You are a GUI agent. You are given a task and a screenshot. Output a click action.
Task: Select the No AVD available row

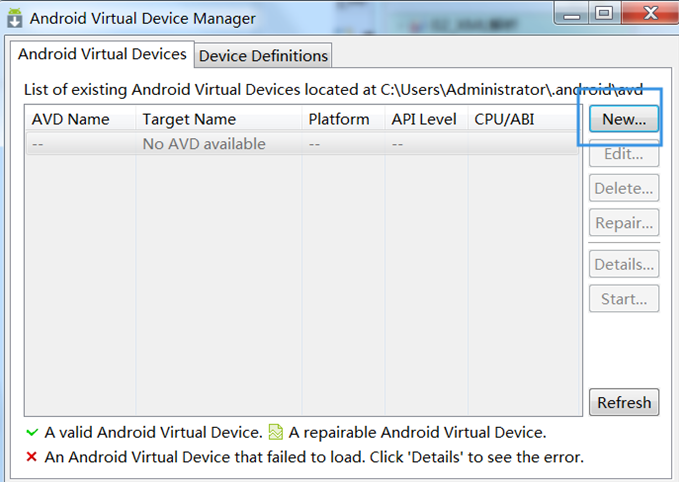click(302, 144)
